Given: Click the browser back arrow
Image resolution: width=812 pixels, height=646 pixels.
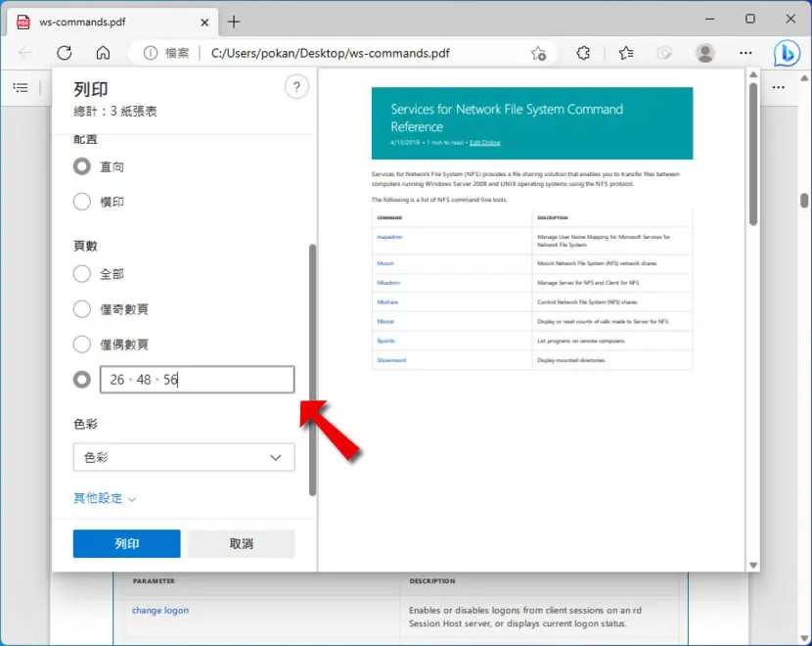Looking at the screenshot, I should point(24,53).
